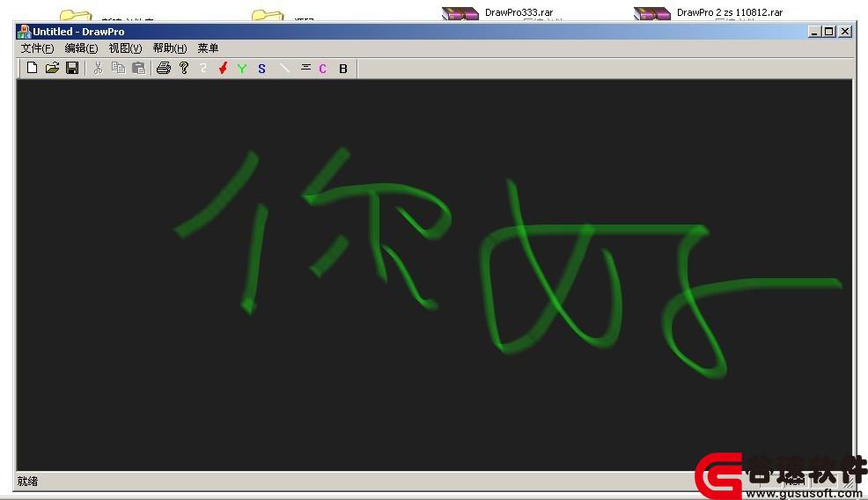The height and width of the screenshot is (500, 868).
Task: Maximize the DrawPro window
Action: pyautogui.click(x=828, y=32)
